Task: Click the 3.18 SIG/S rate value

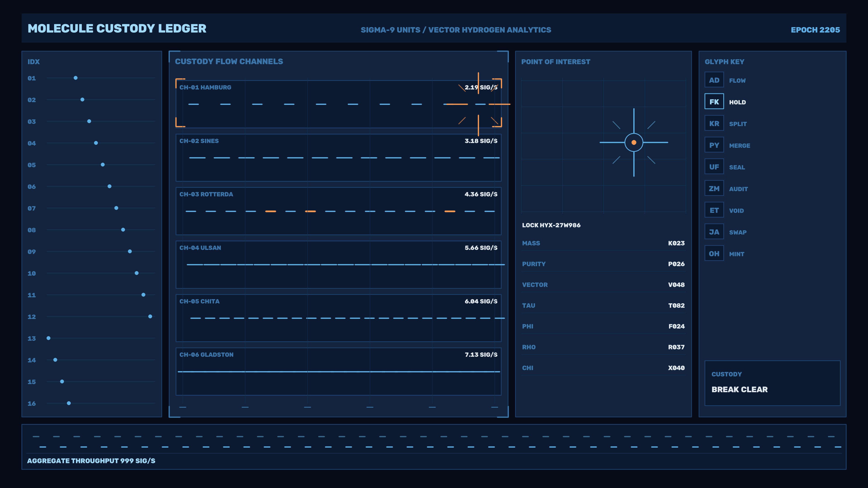Action: click(x=481, y=141)
